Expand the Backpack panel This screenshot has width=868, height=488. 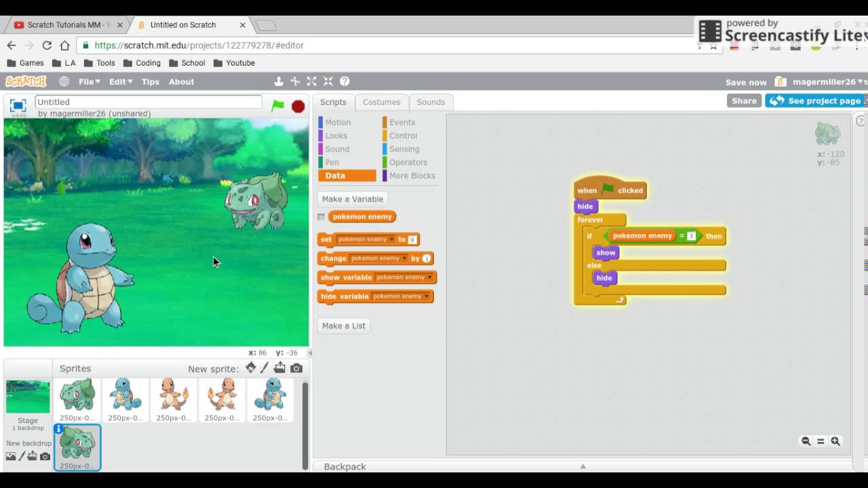(582, 466)
